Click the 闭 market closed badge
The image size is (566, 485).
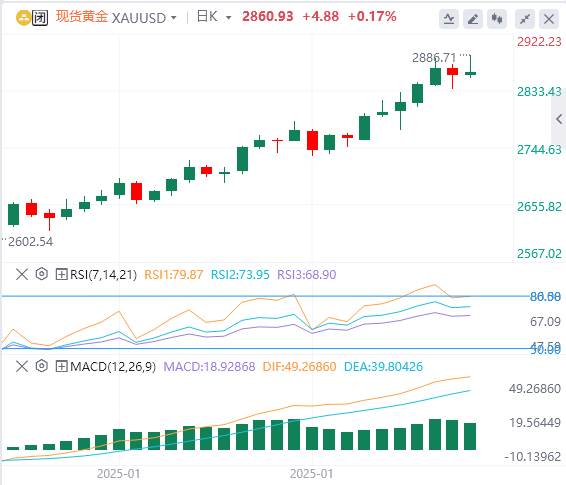(40, 18)
